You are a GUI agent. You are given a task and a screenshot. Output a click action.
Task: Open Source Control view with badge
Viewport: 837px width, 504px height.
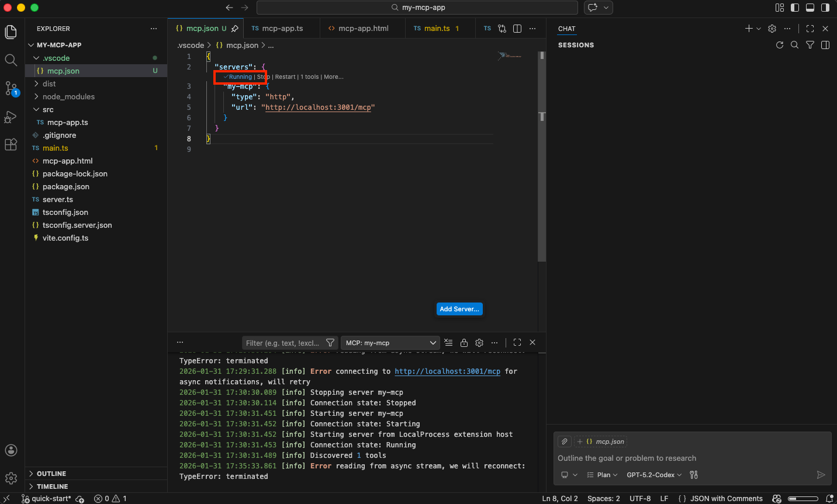click(11, 89)
